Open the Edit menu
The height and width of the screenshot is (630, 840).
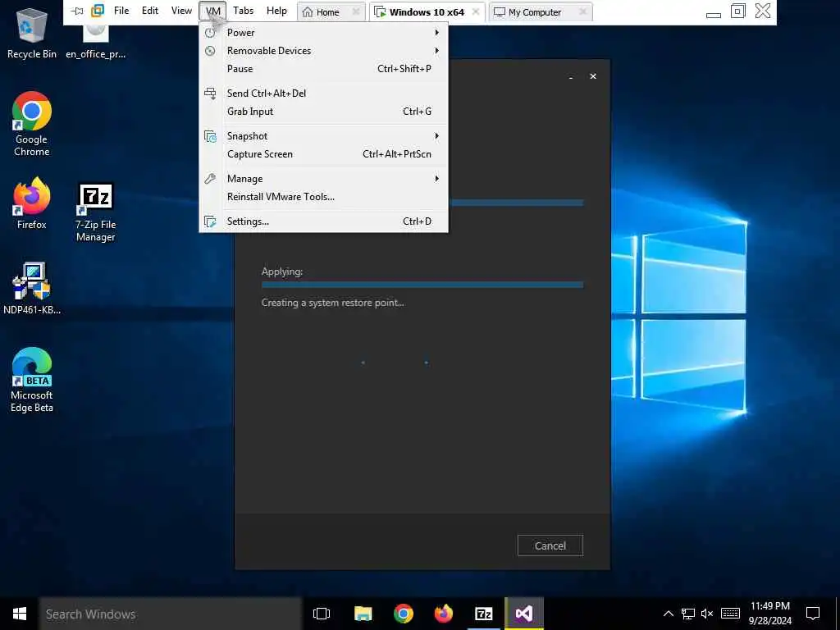150,11
